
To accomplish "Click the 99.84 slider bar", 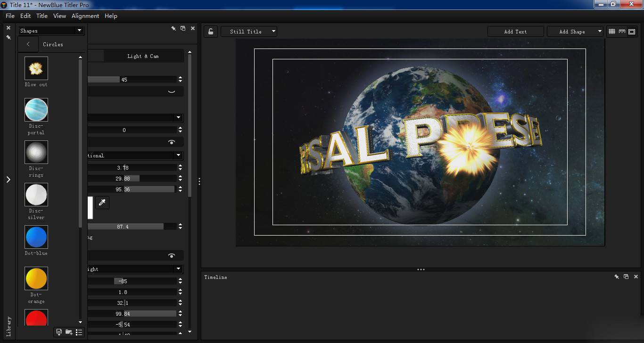I will (x=132, y=314).
